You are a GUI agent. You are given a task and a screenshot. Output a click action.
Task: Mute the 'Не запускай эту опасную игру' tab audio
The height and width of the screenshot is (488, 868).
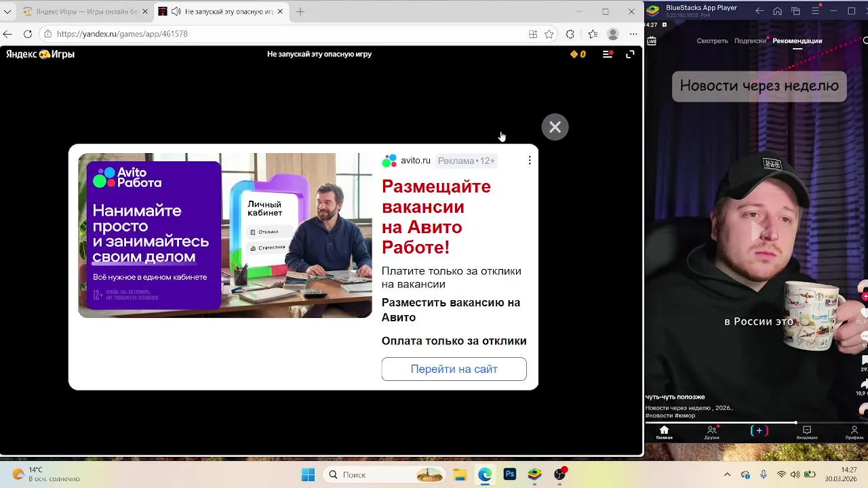click(176, 12)
